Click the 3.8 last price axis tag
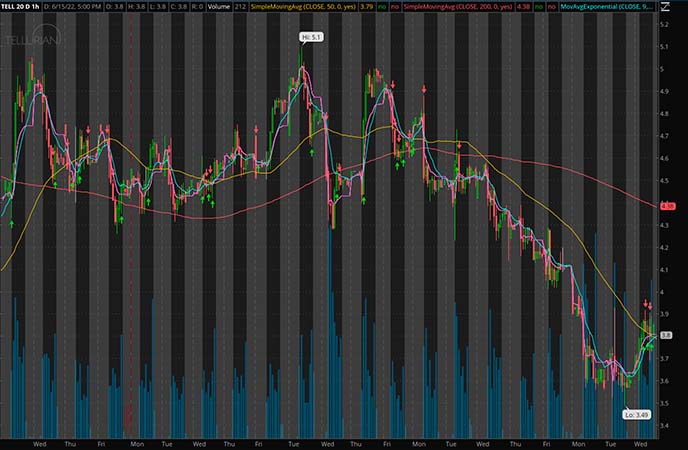This screenshot has height=450, width=688. click(x=666, y=335)
